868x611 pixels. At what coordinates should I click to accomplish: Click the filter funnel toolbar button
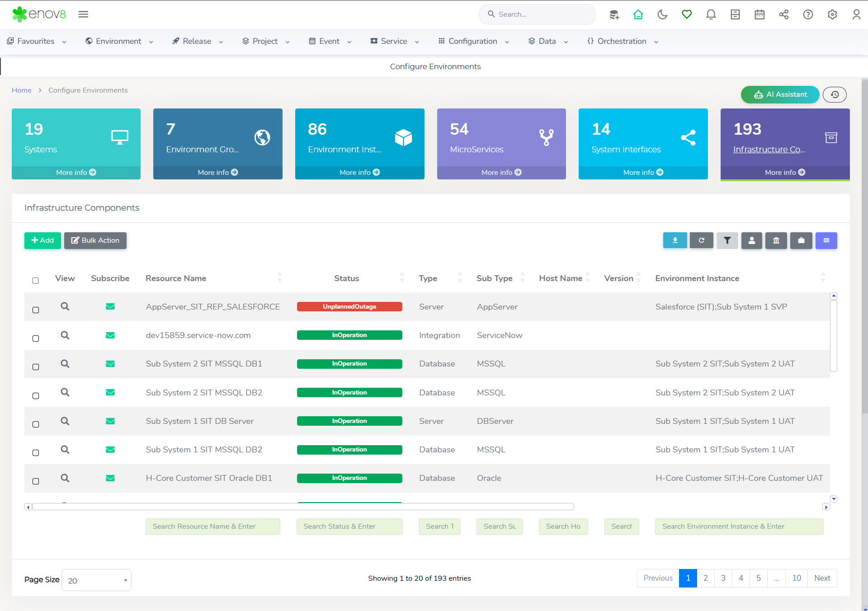coord(727,240)
